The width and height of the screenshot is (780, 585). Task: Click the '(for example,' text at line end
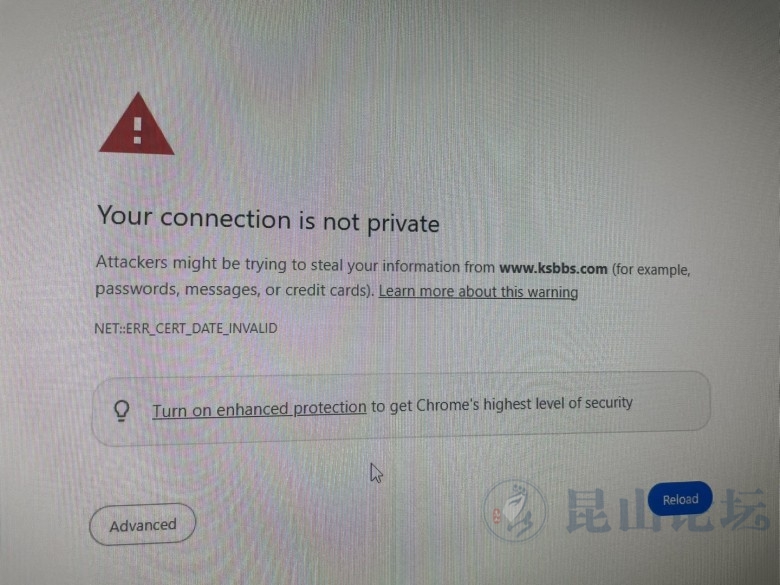click(x=651, y=270)
